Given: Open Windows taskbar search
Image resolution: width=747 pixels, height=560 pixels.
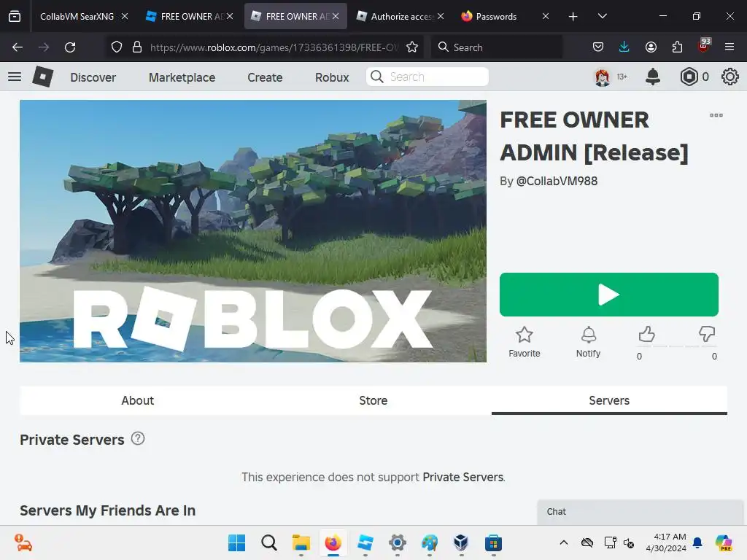Looking at the screenshot, I should 268,542.
